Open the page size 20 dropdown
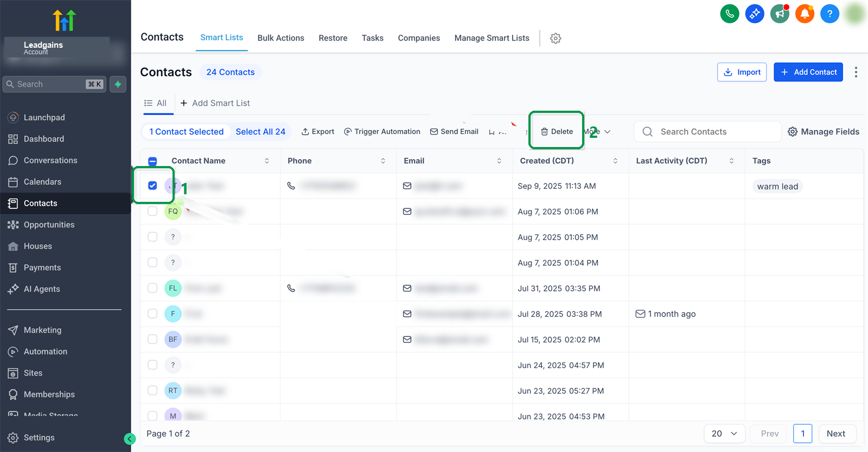 (x=724, y=434)
